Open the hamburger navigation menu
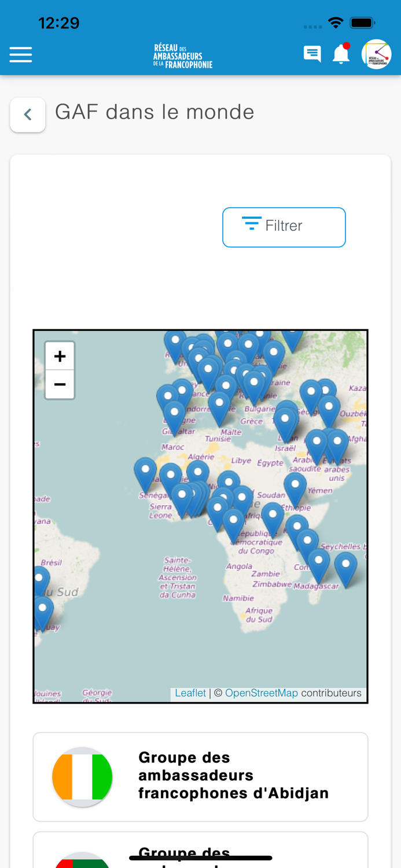This screenshot has width=401, height=868. (x=21, y=54)
